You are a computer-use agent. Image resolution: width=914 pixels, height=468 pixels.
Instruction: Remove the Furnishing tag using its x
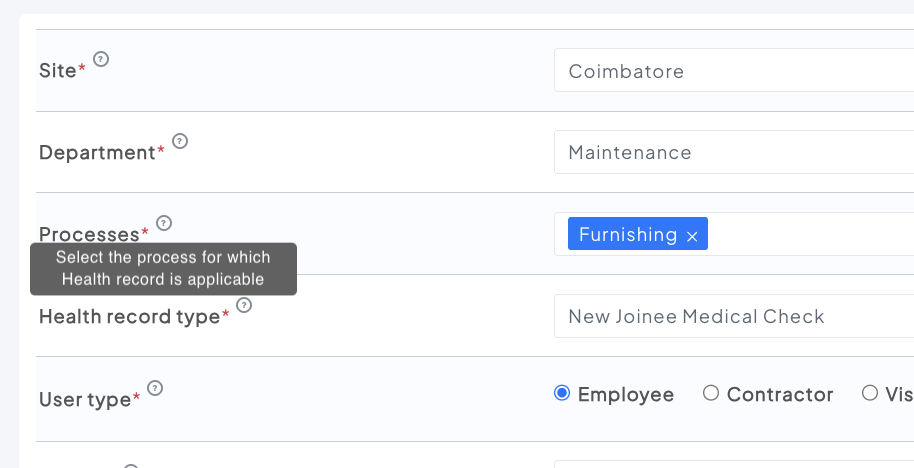(x=692, y=236)
